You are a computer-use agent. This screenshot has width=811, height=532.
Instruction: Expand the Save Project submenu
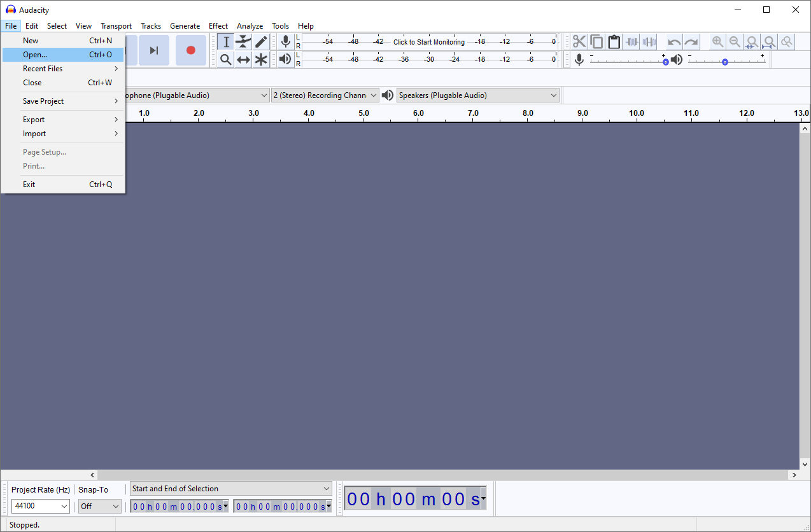tap(63, 101)
